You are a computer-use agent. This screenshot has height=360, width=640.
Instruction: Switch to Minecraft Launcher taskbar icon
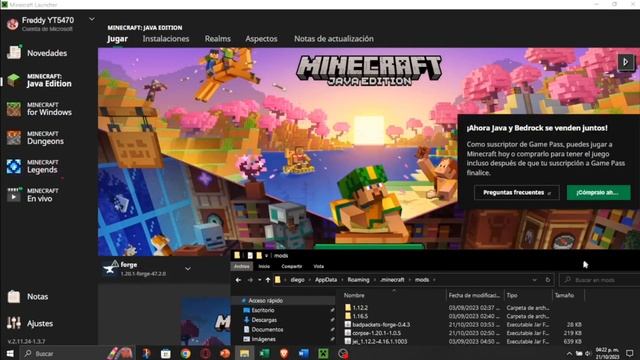(323, 353)
